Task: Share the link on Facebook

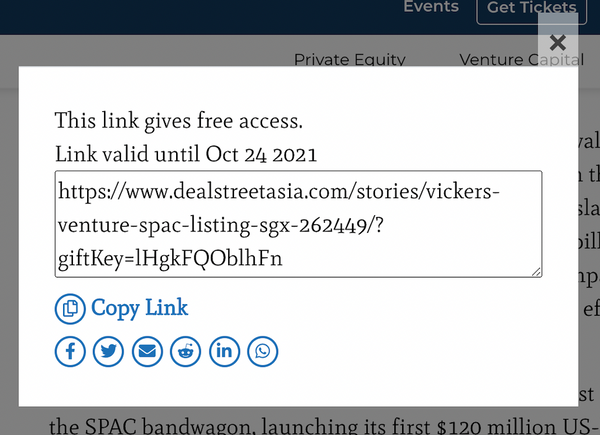Action: pos(70,351)
